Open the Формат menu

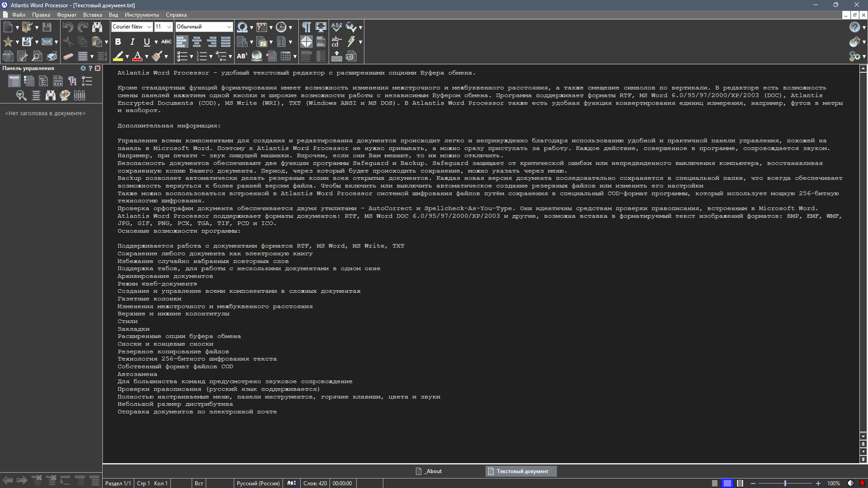click(x=66, y=15)
